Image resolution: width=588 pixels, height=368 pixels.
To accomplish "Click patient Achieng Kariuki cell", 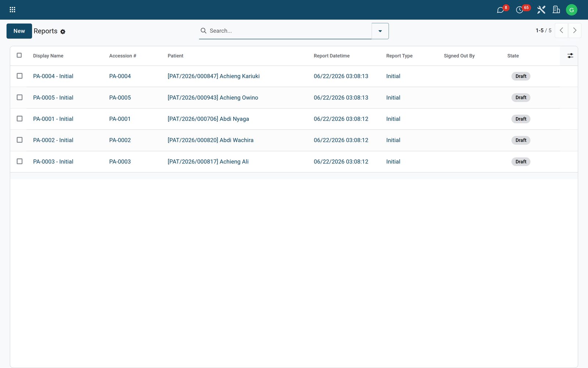I will [x=214, y=76].
